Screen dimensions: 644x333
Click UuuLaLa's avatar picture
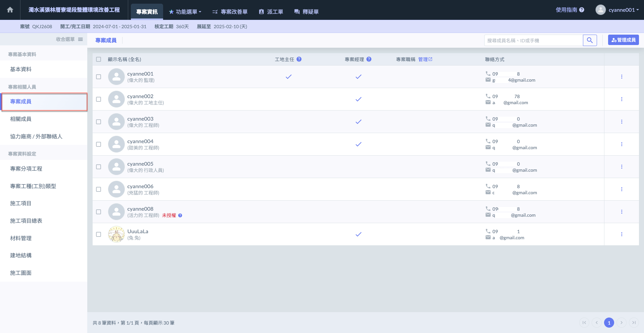point(116,234)
